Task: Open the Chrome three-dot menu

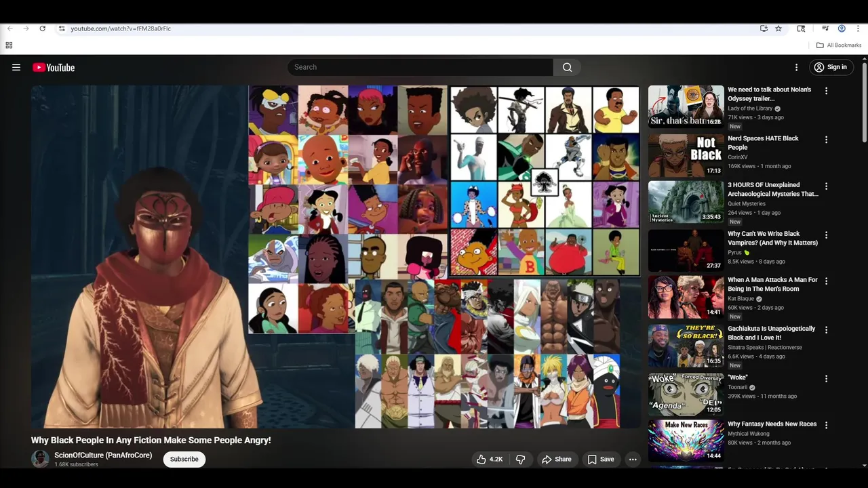Action: click(x=858, y=28)
